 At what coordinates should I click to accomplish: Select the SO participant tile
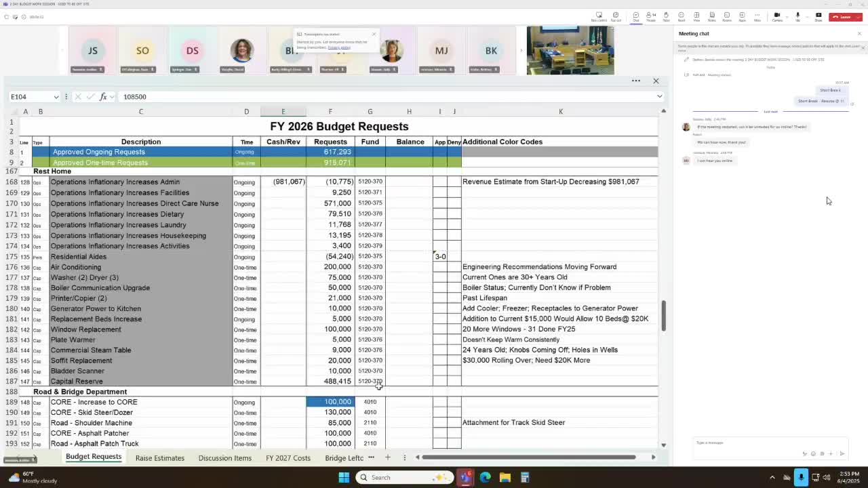142,50
